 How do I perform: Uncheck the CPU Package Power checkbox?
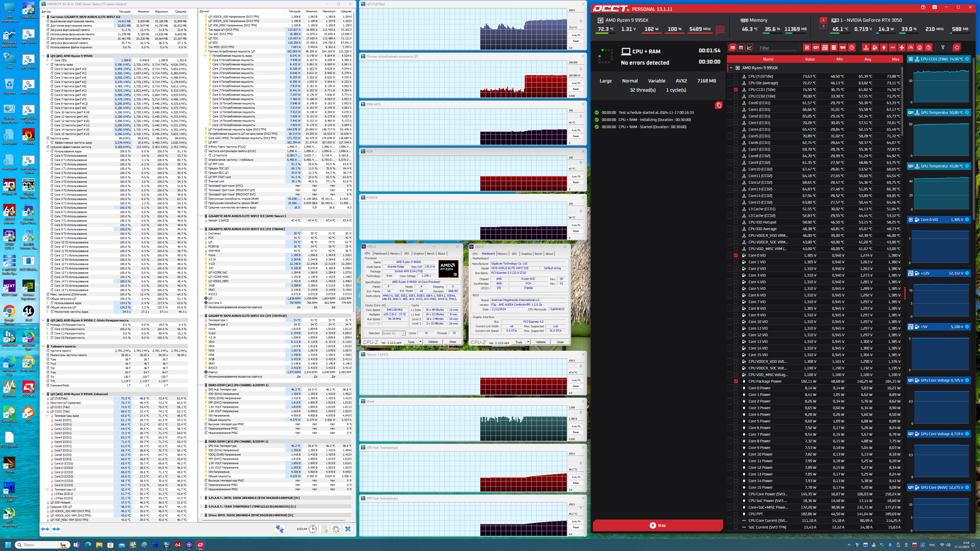click(x=736, y=381)
